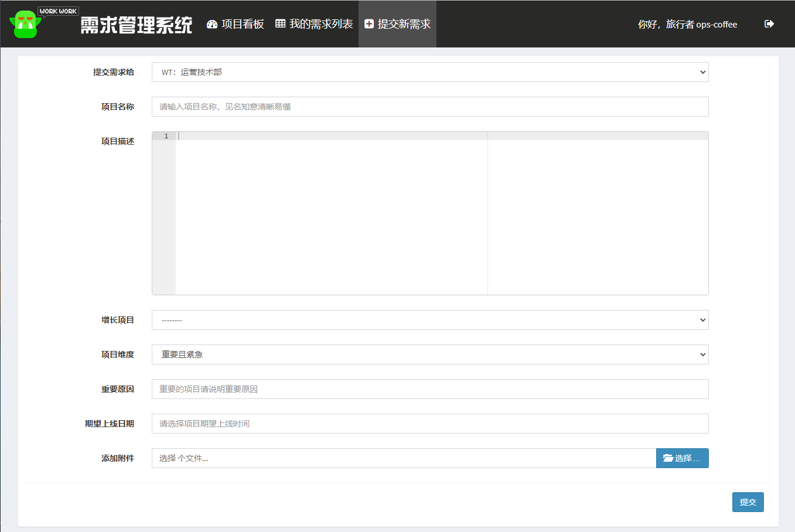
Task: Click the 添加附件 file name box
Action: coord(403,458)
